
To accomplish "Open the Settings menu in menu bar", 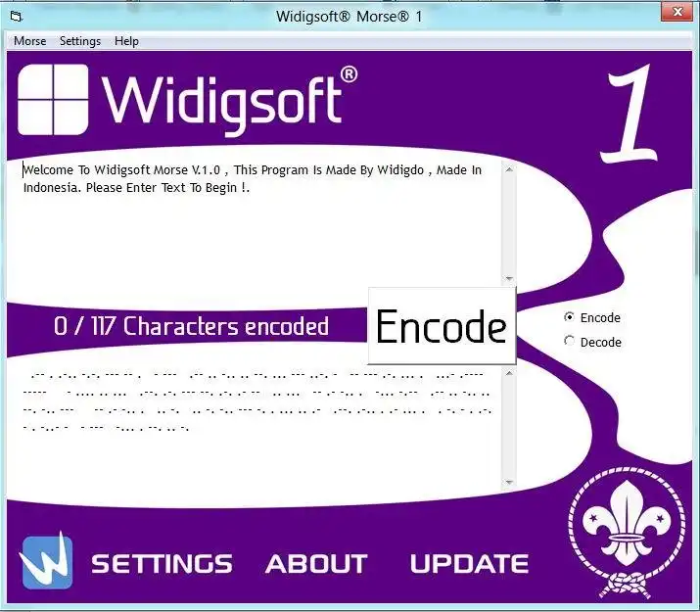I will 80,41.
